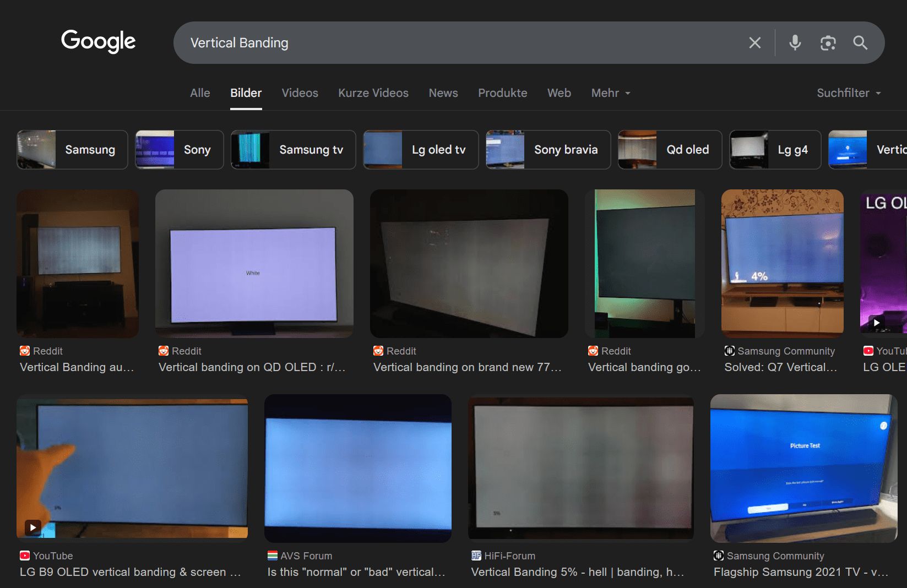Switch to the Alle tab
Image resolution: width=907 pixels, height=588 pixels.
(200, 93)
